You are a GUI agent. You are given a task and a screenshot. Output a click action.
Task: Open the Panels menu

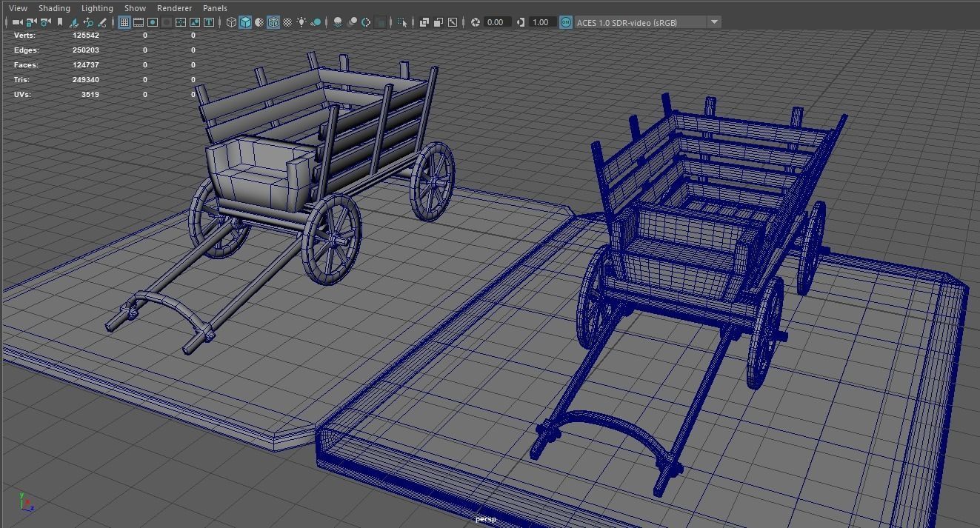tap(215, 8)
